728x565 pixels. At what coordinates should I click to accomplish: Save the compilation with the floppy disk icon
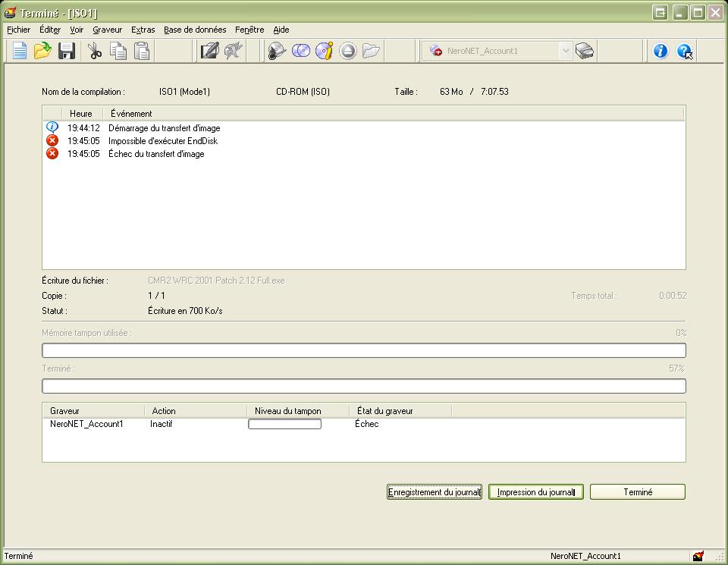pos(67,51)
